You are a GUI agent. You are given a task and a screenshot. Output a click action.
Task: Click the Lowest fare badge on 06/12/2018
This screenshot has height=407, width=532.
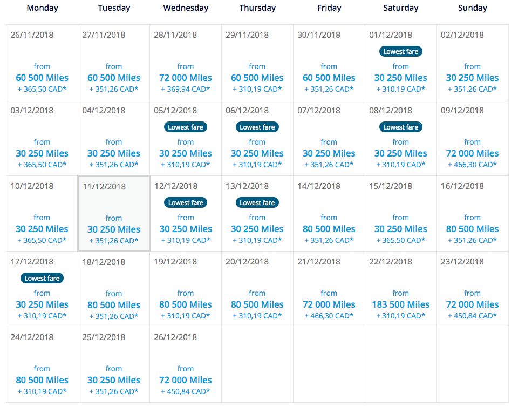[x=257, y=127]
